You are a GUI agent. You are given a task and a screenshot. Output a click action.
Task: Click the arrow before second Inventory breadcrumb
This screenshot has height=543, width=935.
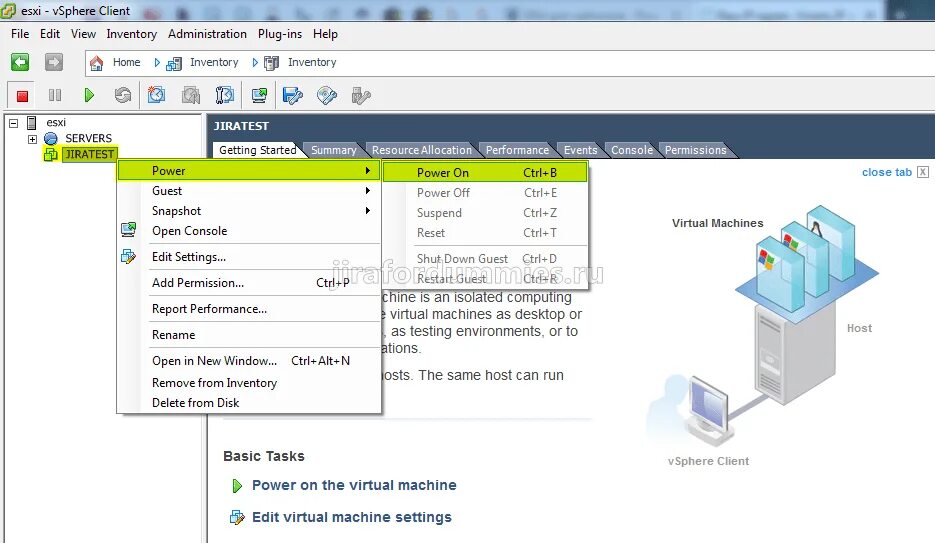(x=255, y=63)
